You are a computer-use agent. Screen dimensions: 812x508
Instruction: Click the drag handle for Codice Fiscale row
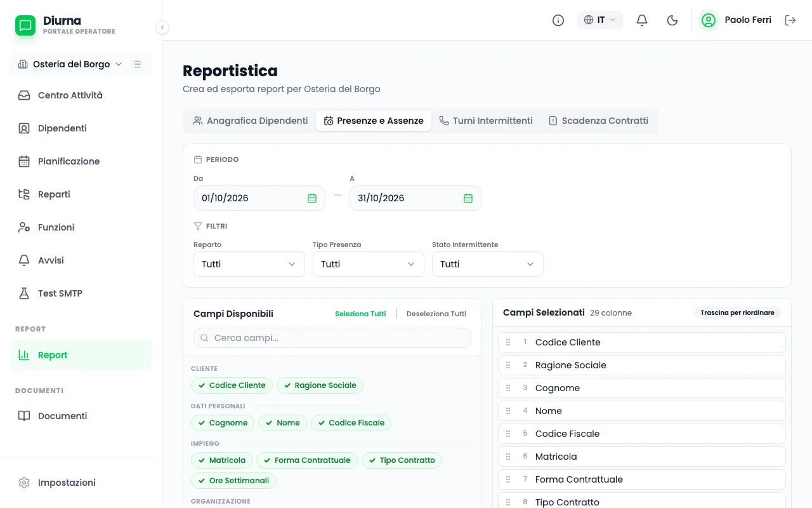point(508,434)
